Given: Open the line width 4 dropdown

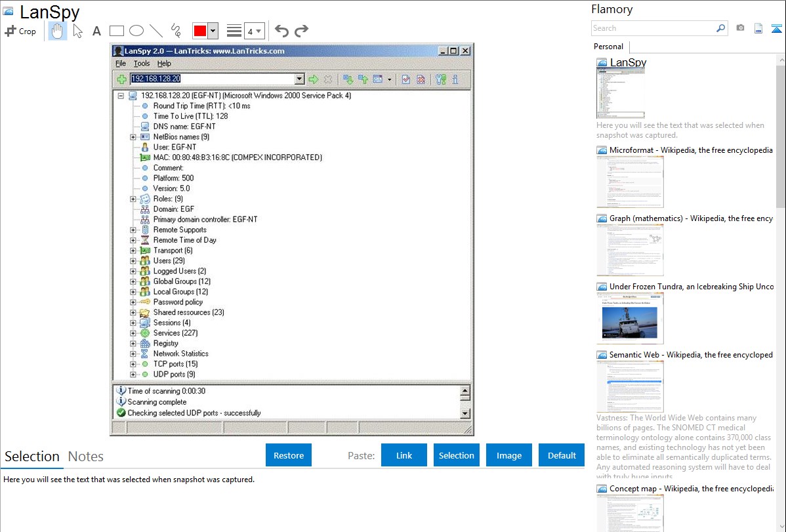Looking at the screenshot, I should coord(254,31).
